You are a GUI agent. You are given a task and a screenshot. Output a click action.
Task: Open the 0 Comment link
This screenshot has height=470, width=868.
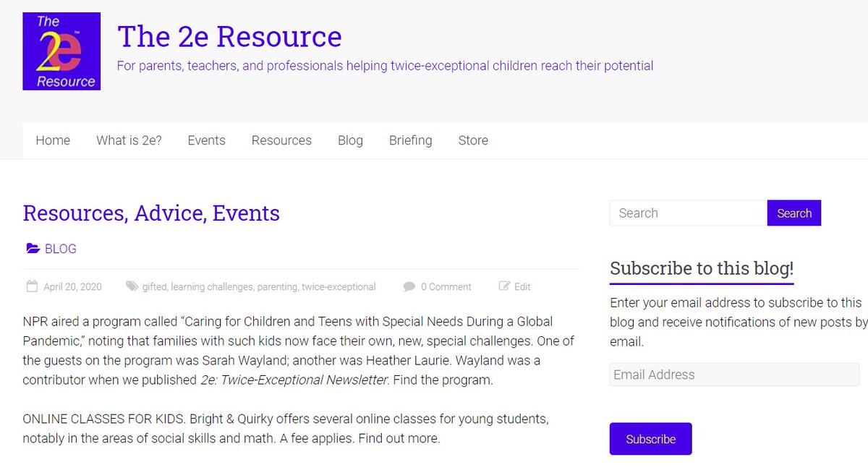coord(446,287)
